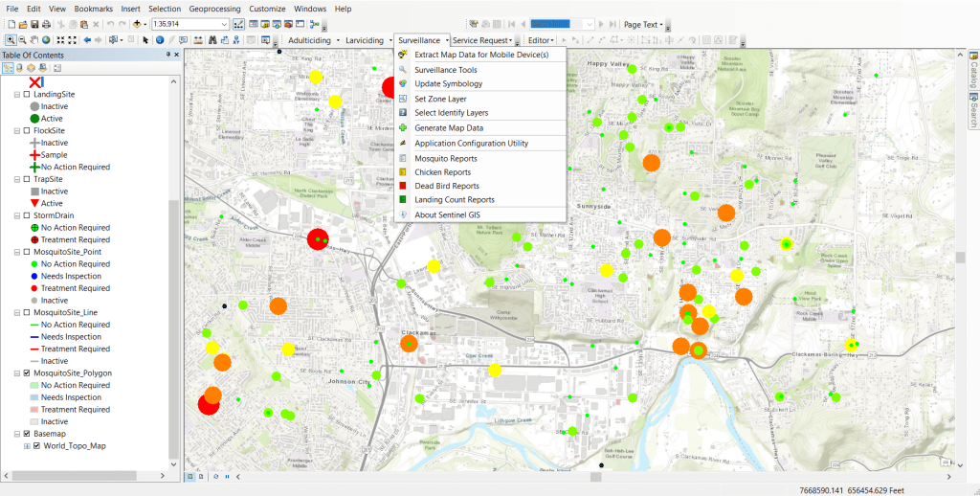The image size is (980, 496).
Task: Open the Geoprocessing menu
Action: tap(214, 9)
